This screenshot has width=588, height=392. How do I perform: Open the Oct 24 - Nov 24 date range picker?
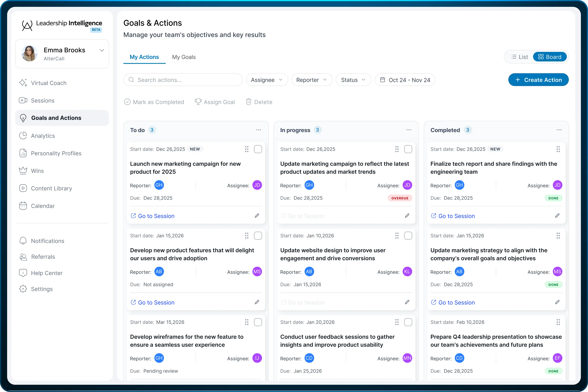[x=405, y=80]
